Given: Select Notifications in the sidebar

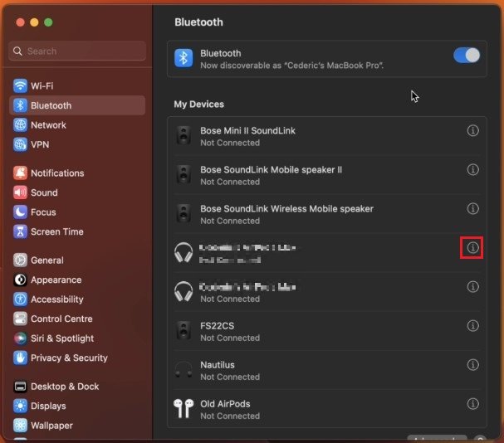Looking at the screenshot, I should tap(56, 173).
